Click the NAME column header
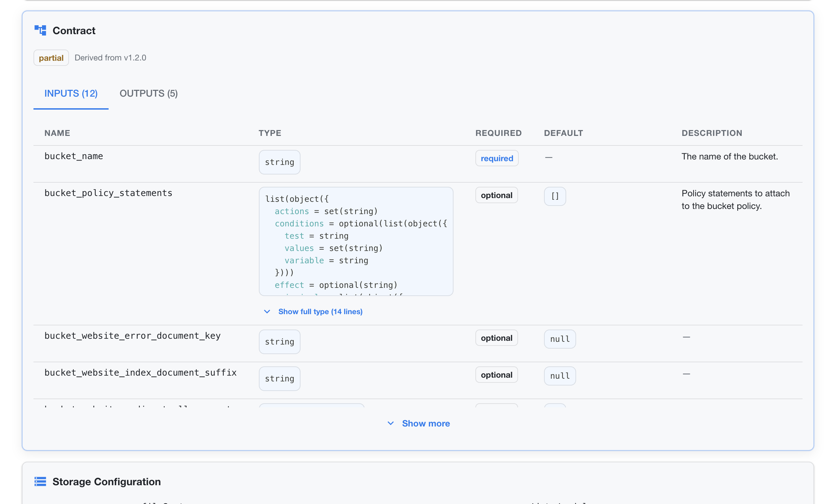 click(57, 133)
